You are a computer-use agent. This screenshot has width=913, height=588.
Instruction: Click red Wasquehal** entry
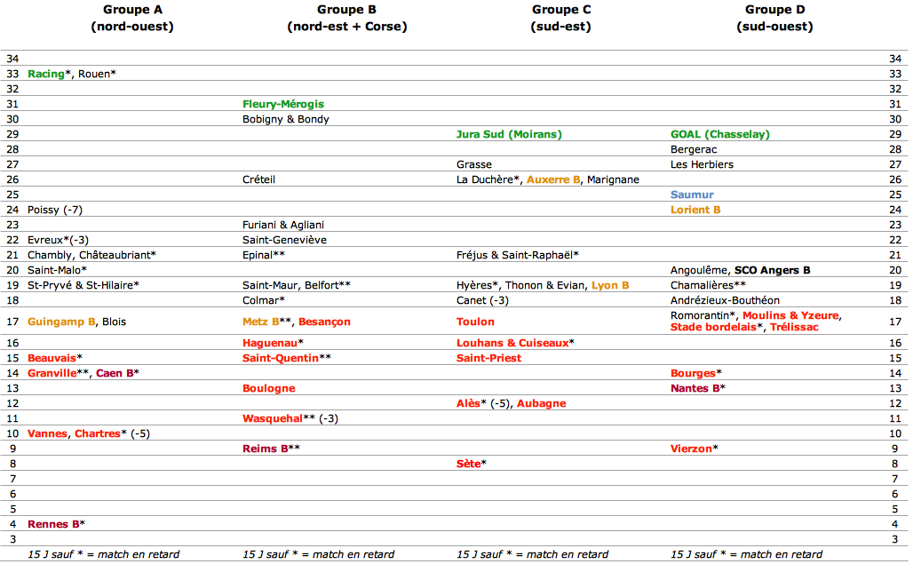click(x=278, y=418)
